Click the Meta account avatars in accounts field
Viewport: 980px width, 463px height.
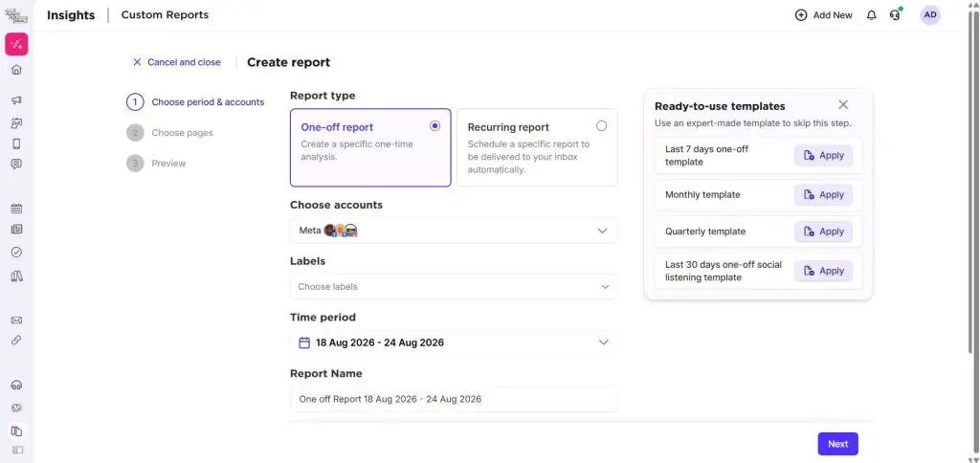[x=341, y=231]
